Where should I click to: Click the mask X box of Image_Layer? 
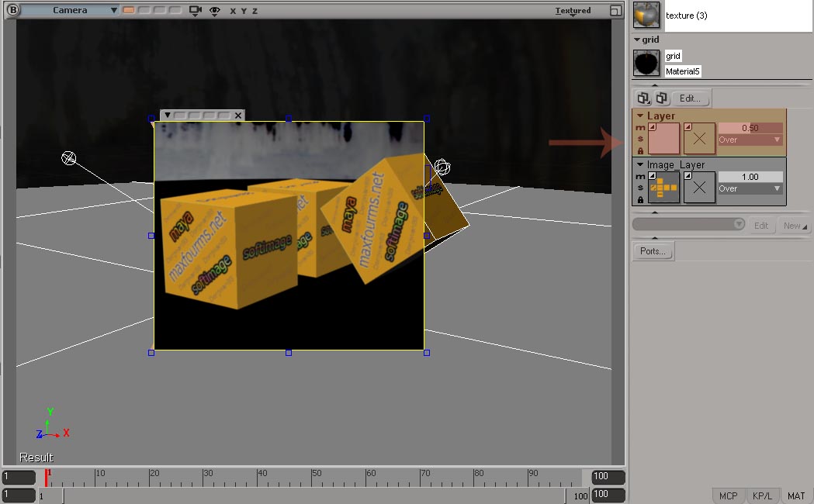[x=699, y=187]
